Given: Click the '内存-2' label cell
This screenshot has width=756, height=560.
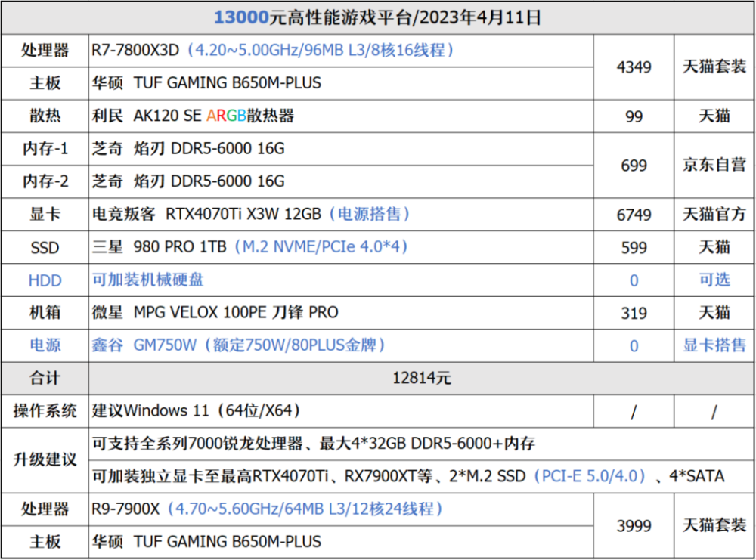Looking at the screenshot, I should 45,181.
